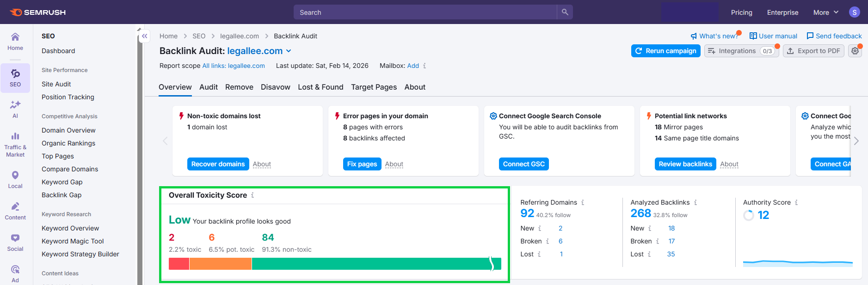868x285 pixels.
Task: Click info icon beside Overall Toxicity Score
Action: pyautogui.click(x=252, y=195)
